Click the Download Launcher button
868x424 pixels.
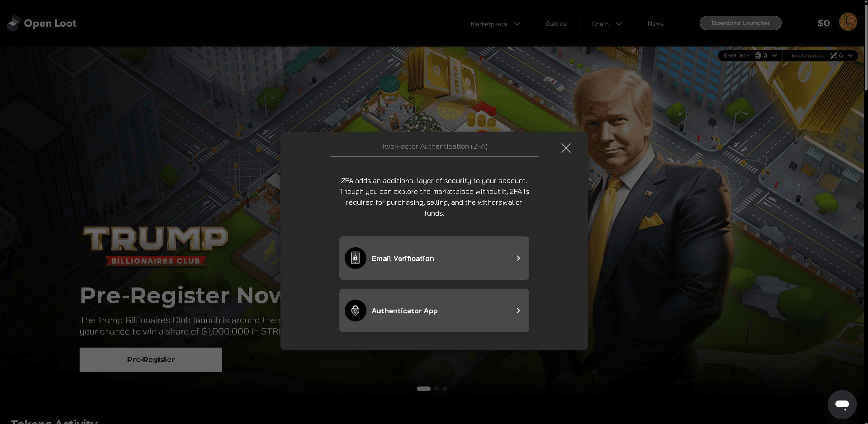coord(740,23)
